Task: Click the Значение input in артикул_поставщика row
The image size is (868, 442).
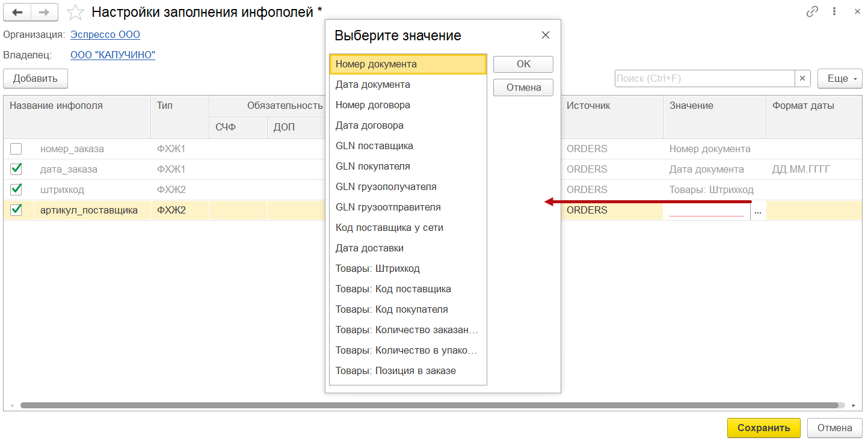Action: 707,210
